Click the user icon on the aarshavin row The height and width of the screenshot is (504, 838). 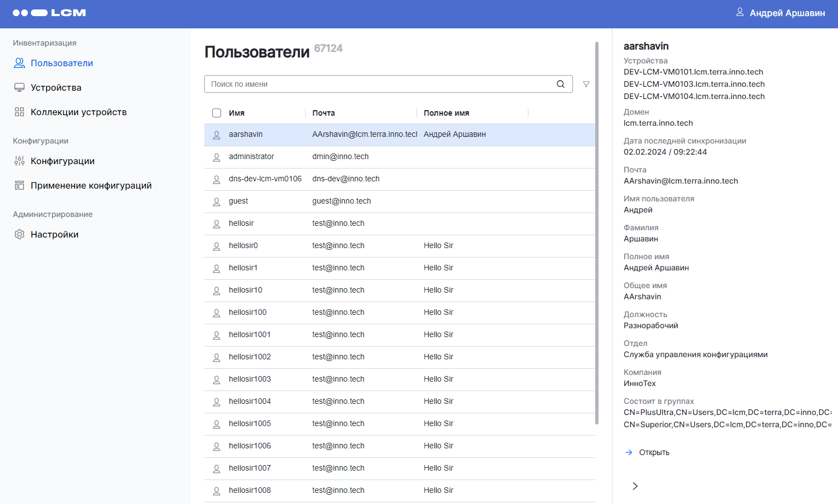tap(216, 134)
